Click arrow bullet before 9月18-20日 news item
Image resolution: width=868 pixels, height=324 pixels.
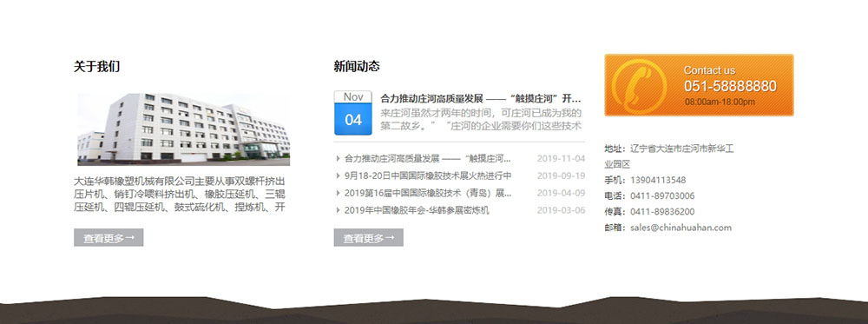click(x=338, y=176)
